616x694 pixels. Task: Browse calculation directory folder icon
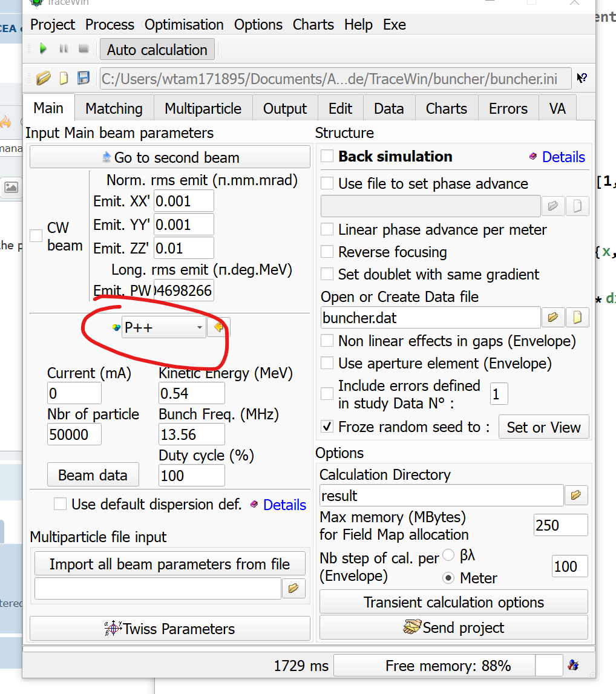575,496
